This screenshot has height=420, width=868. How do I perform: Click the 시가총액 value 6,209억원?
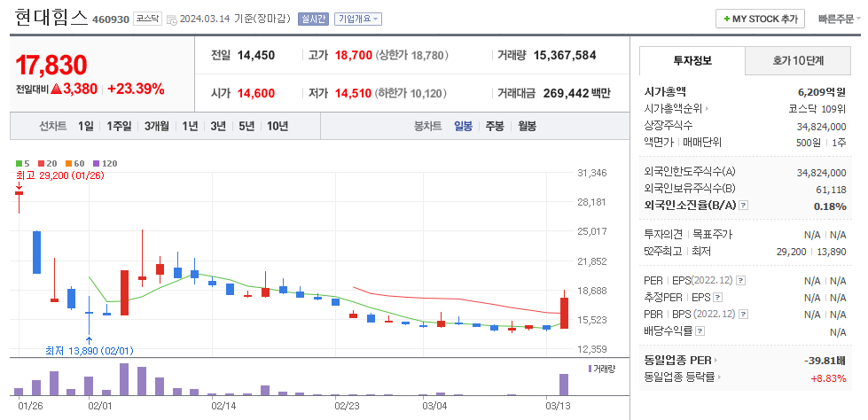[822, 92]
